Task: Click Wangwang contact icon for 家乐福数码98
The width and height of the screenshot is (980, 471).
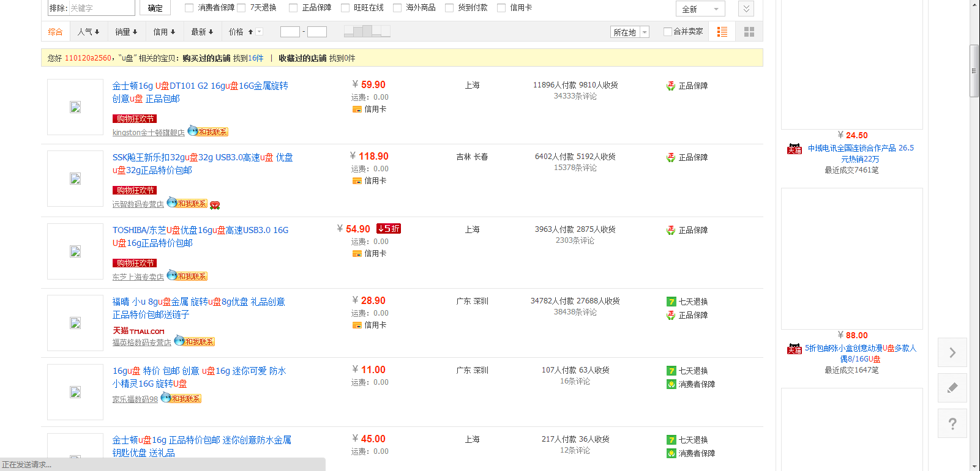Action: coord(181,398)
